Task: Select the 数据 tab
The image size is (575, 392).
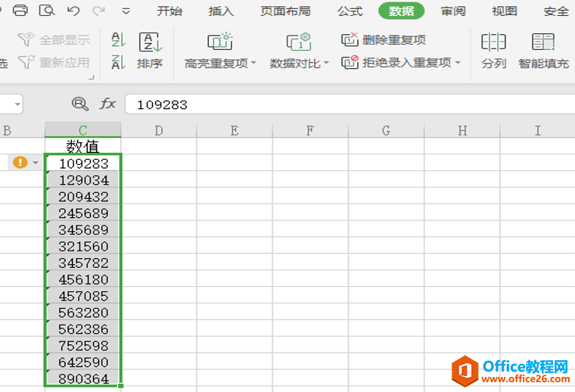Action: pyautogui.click(x=402, y=11)
